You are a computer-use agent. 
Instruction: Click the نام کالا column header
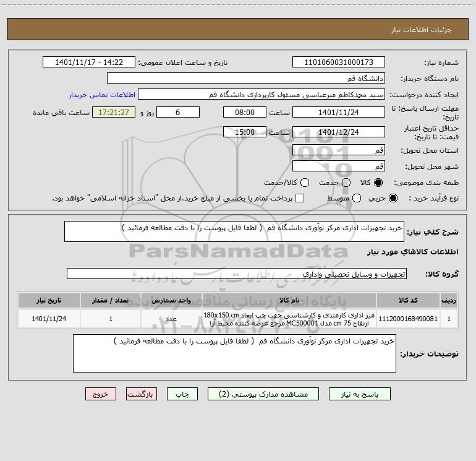[289, 300]
